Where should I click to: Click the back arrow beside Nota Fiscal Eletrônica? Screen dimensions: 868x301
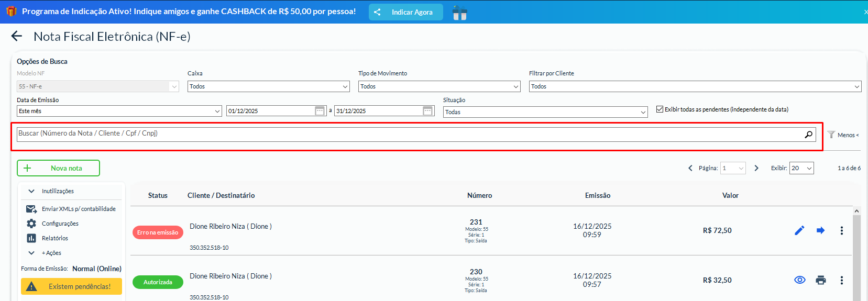coord(17,36)
